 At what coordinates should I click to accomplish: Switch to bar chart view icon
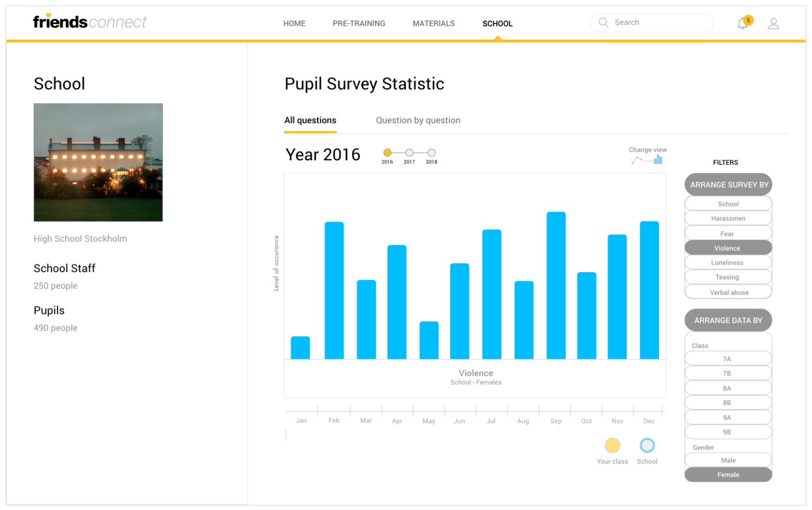(658, 159)
